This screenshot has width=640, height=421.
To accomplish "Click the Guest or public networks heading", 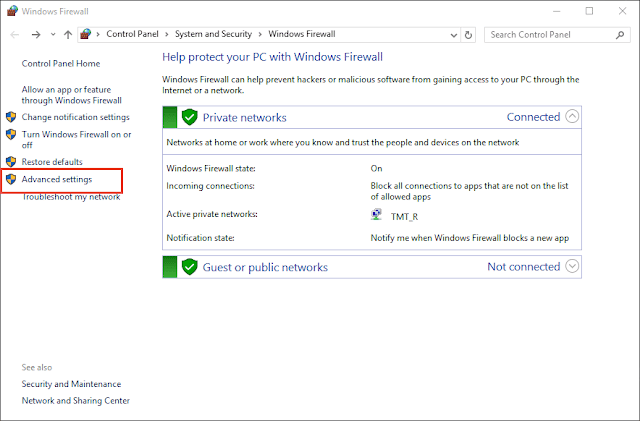I will pos(265,267).
